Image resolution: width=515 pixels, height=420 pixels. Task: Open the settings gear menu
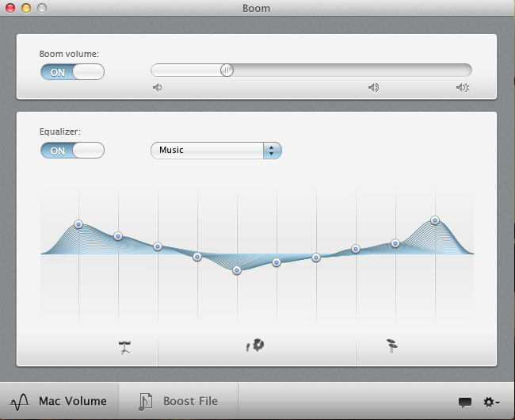[x=490, y=403]
